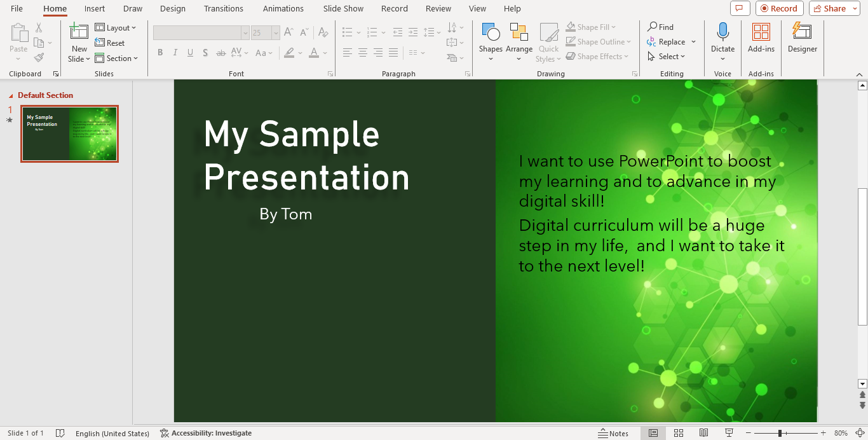Click the 'My Sample Presentation' title text
This screenshot has height=440, width=868.
pyautogui.click(x=306, y=156)
